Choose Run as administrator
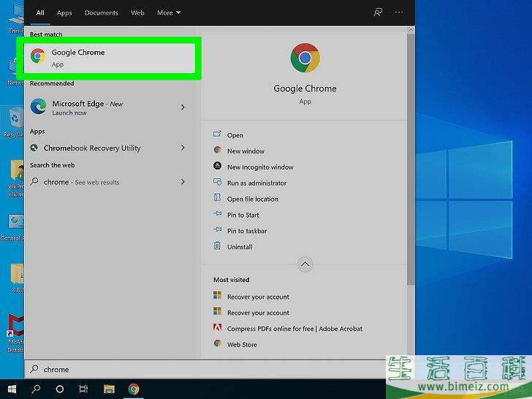 point(256,183)
